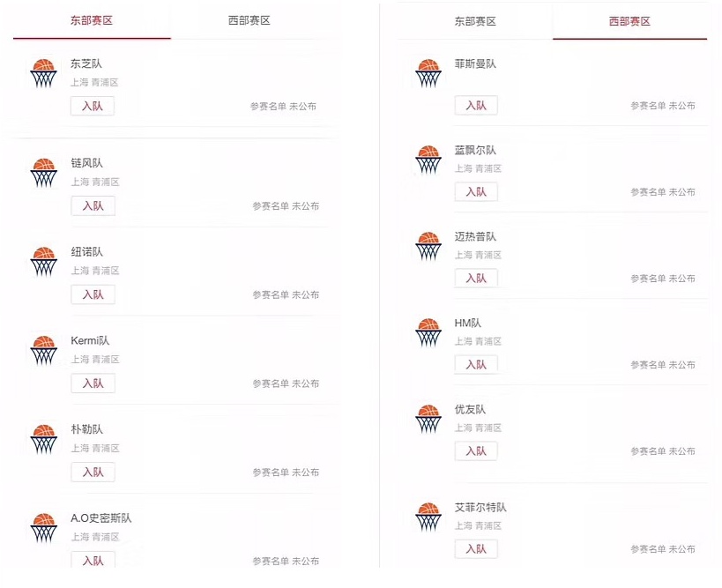Open the A.O史密斯队 team name
Screen dimensions: 722x588
click(100, 518)
